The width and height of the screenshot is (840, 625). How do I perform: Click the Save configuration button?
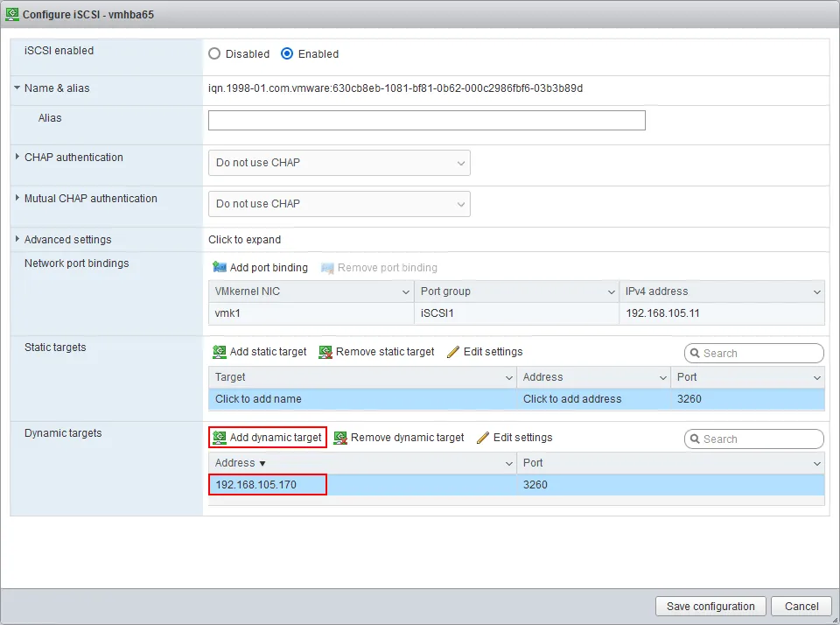pos(710,606)
